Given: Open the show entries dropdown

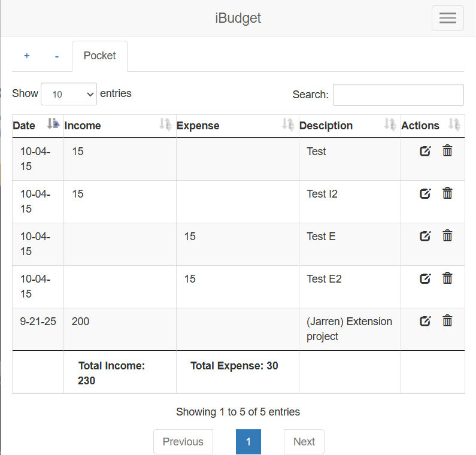Looking at the screenshot, I should [x=69, y=94].
